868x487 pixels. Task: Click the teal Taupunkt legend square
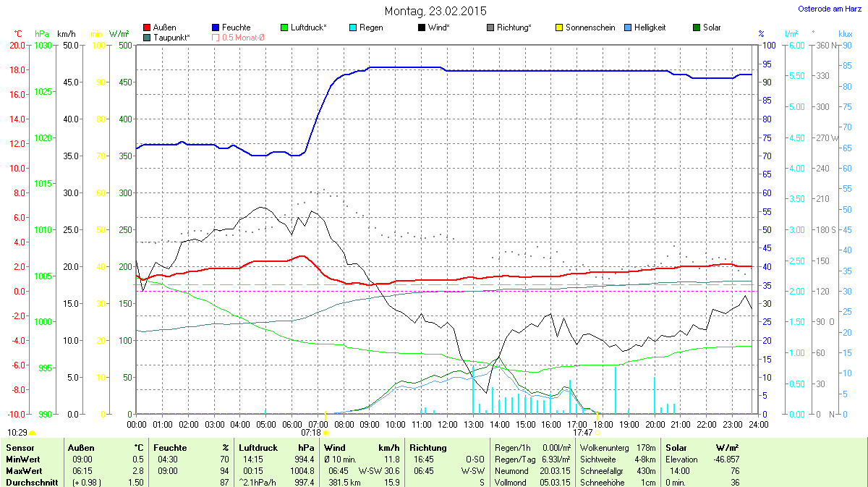[x=148, y=37]
